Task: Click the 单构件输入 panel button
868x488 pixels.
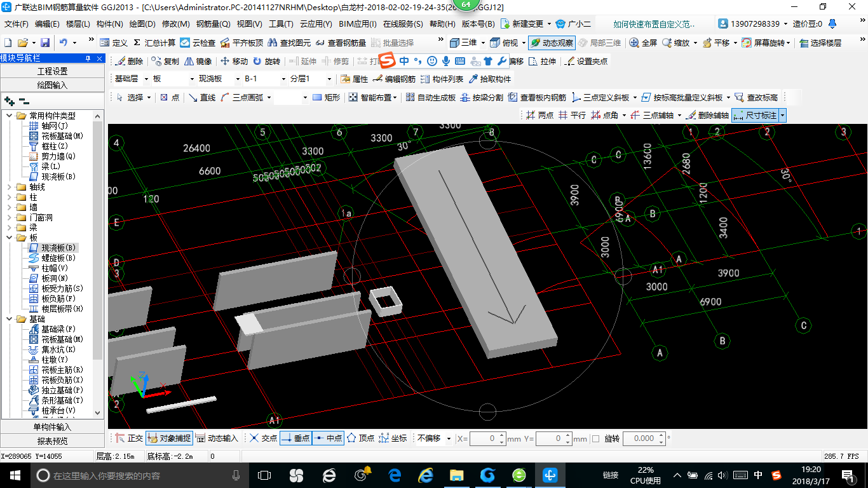Action: click(x=53, y=427)
